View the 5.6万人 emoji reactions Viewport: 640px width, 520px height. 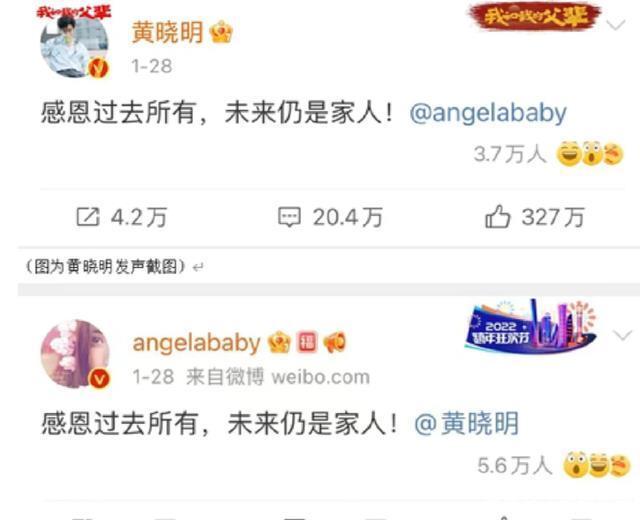[x=554, y=465]
